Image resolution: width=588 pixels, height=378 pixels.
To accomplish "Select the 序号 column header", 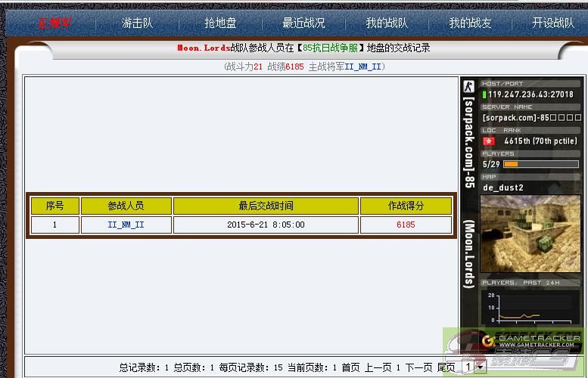I will tap(55, 206).
